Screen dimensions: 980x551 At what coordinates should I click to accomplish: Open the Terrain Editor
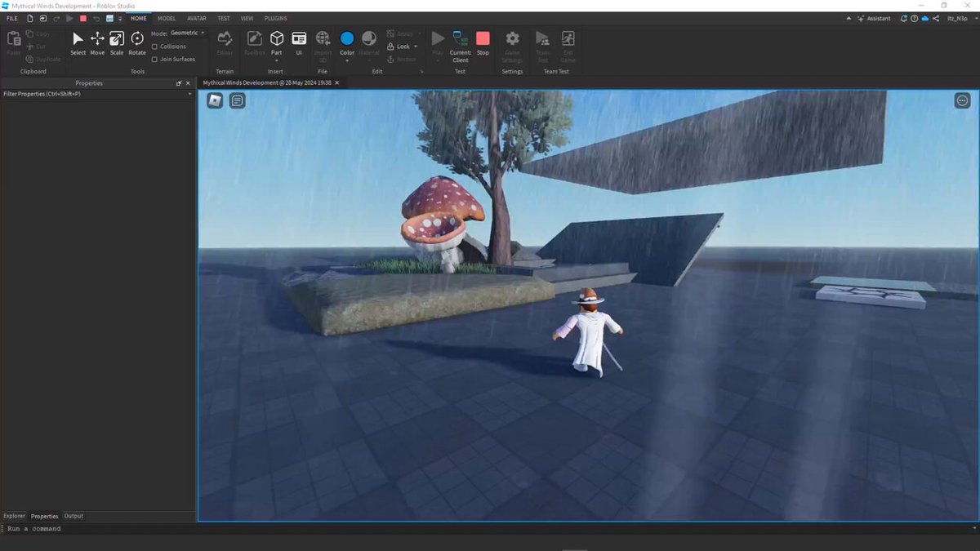[225, 43]
